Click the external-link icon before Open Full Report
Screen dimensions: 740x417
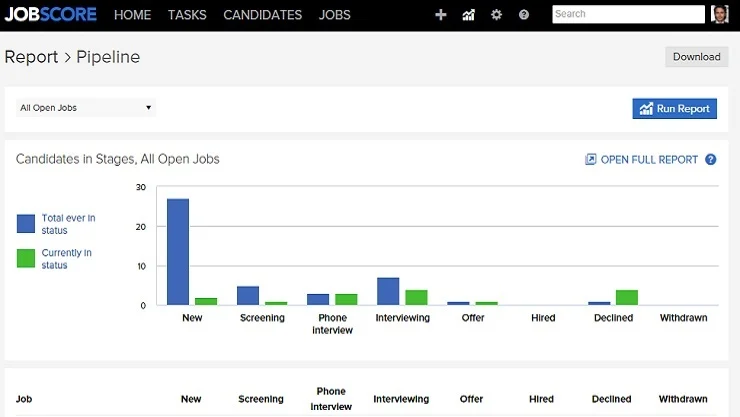click(x=591, y=159)
